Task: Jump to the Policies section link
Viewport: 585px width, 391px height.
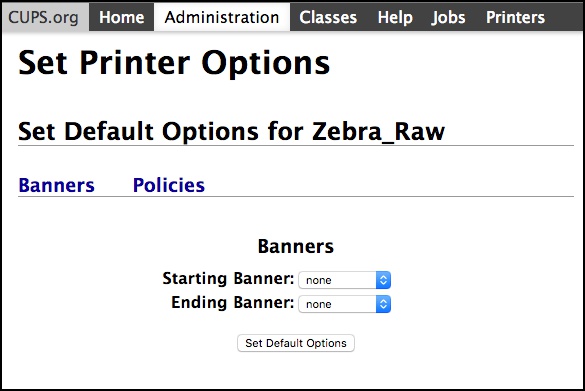Action: [169, 185]
